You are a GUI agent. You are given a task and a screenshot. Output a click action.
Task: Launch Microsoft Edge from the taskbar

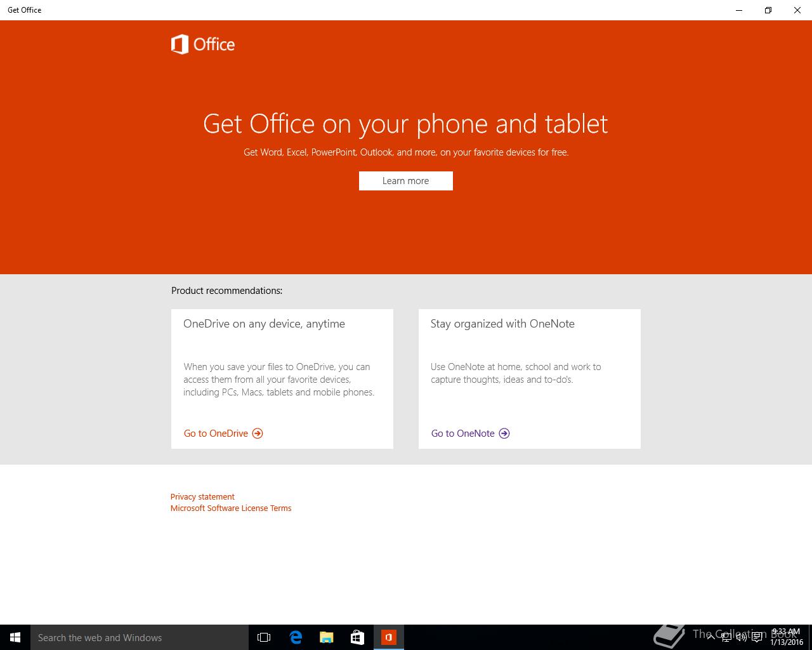[296, 637]
